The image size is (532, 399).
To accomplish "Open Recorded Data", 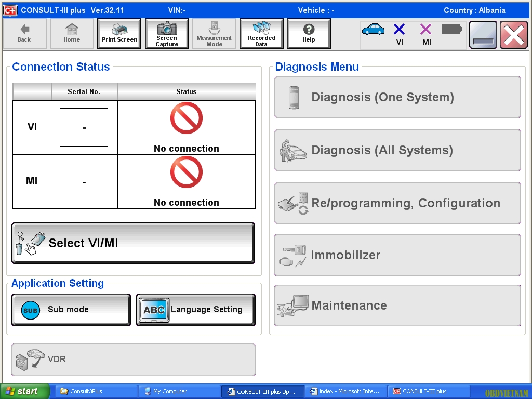I will [x=261, y=34].
